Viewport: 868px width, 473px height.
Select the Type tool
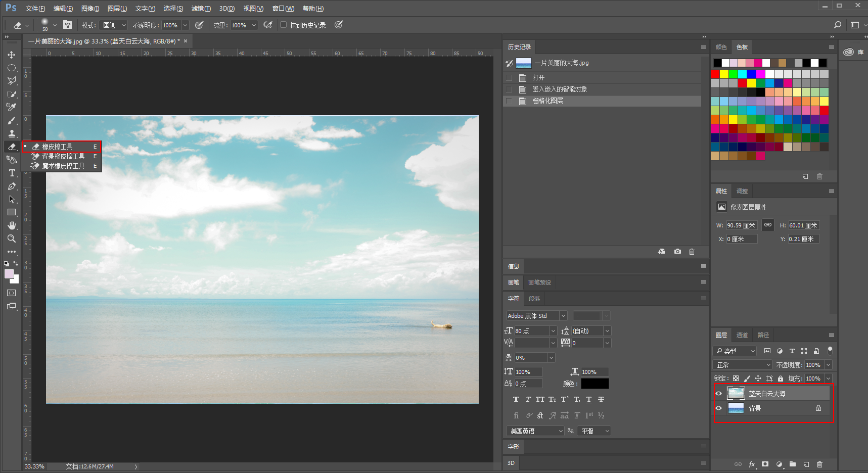pyautogui.click(x=12, y=173)
